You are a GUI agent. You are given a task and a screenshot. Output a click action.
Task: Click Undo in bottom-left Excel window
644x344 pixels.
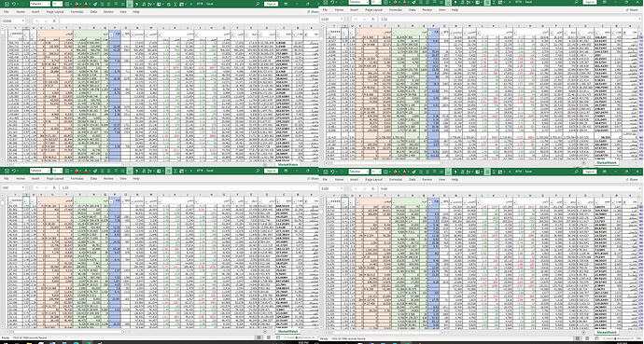(x=14, y=171)
